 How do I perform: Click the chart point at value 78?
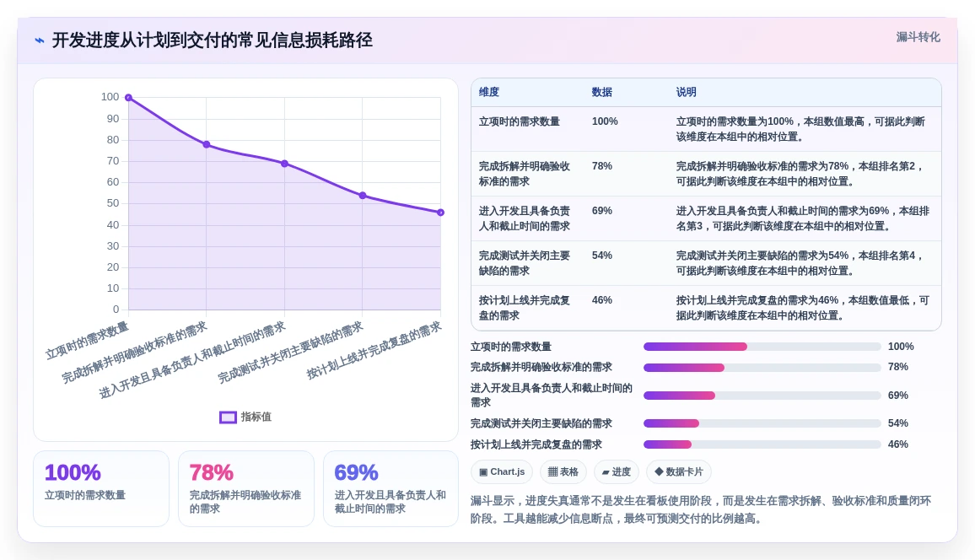point(207,145)
